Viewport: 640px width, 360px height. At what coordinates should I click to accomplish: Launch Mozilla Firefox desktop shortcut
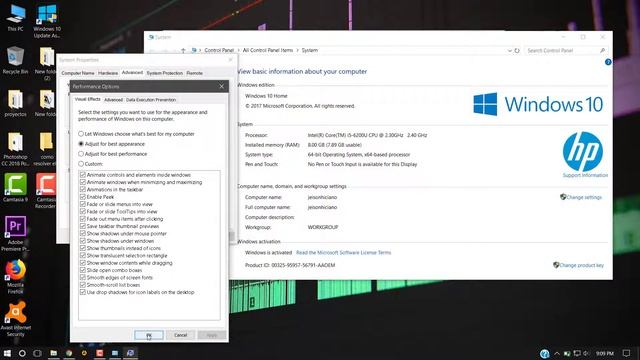point(16,276)
